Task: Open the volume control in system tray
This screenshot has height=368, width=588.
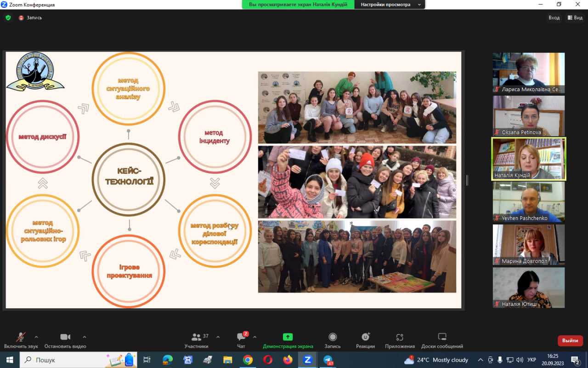Action: point(520,360)
